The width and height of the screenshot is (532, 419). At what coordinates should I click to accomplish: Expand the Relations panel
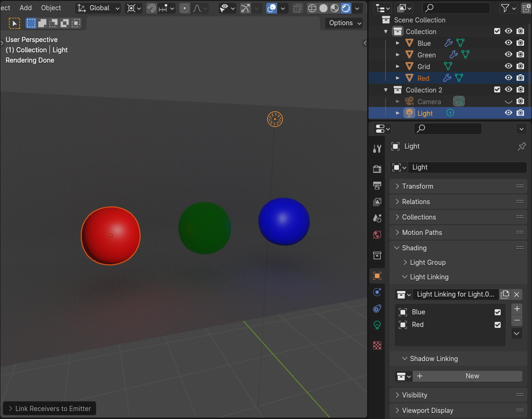pos(458,202)
